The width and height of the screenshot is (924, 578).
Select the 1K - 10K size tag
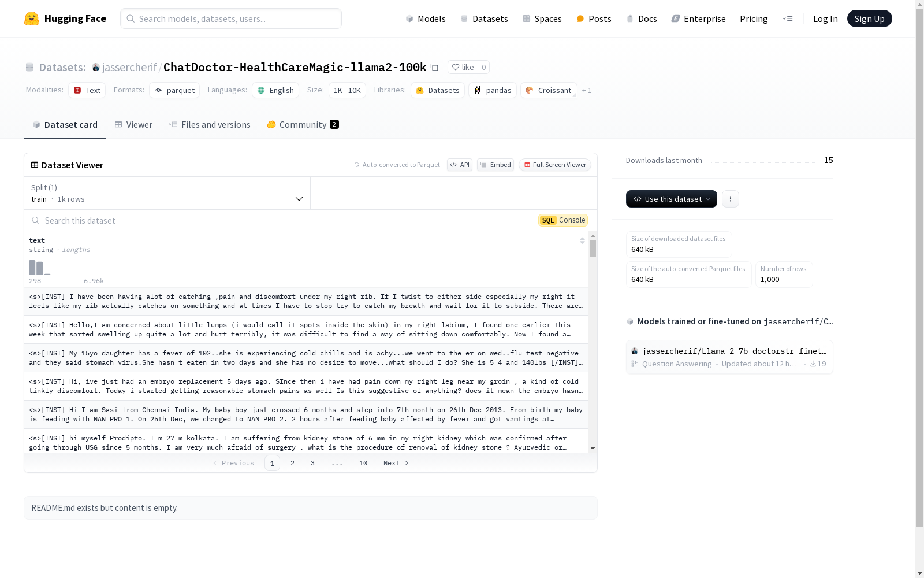tap(347, 90)
